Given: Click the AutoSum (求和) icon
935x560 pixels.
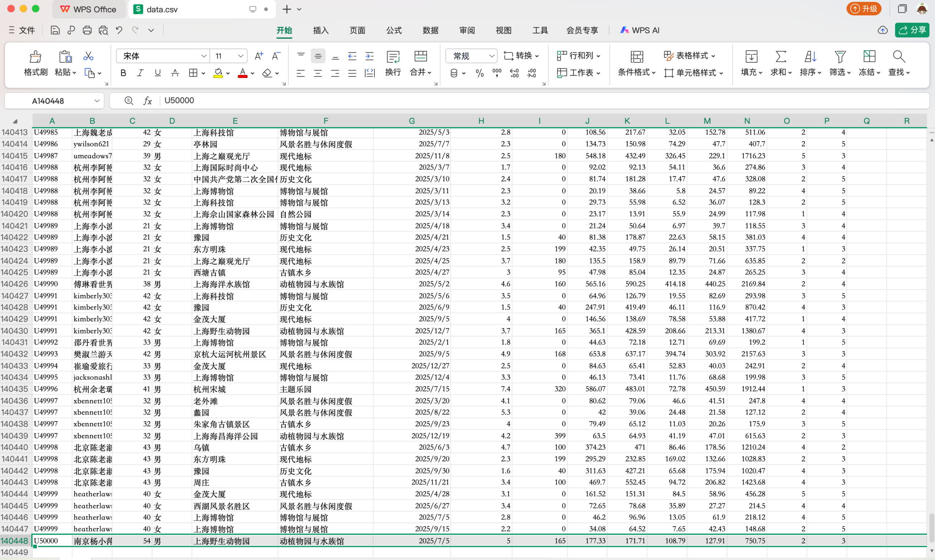Looking at the screenshot, I should click(781, 63).
